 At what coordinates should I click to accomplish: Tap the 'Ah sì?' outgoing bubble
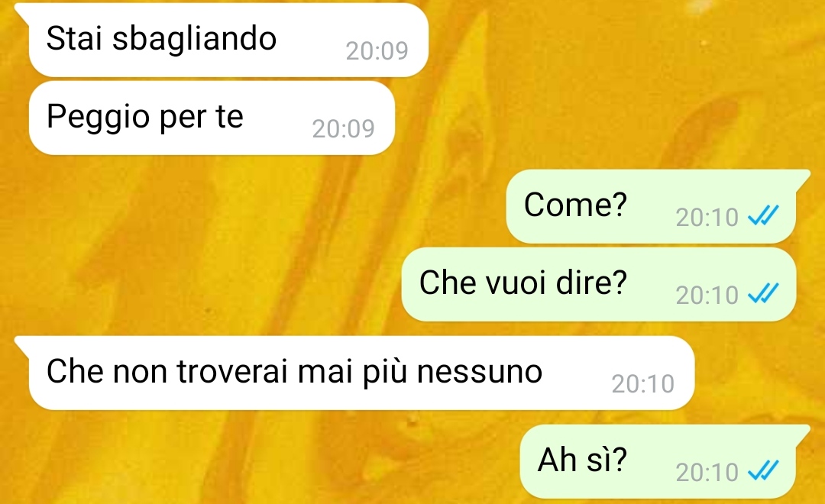pyautogui.click(x=658, y=461)
